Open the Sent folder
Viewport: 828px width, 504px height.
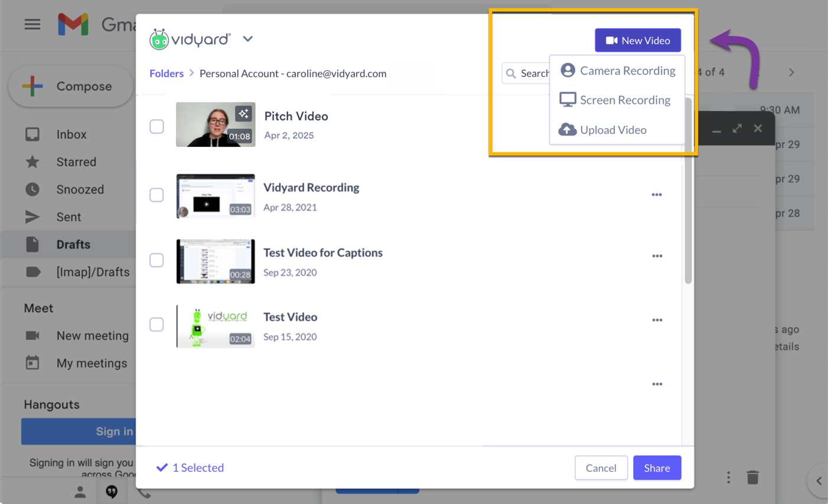coord(69,217)
